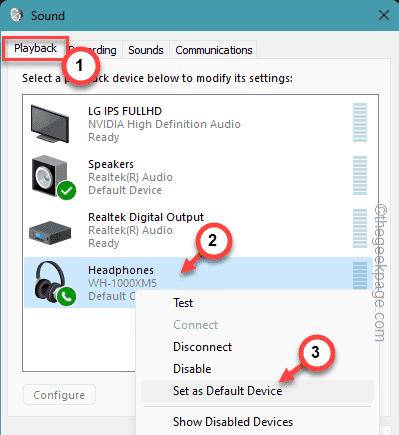
Task: Click the LG IPS FULLHD volume level meter
Action: (360, 123)
